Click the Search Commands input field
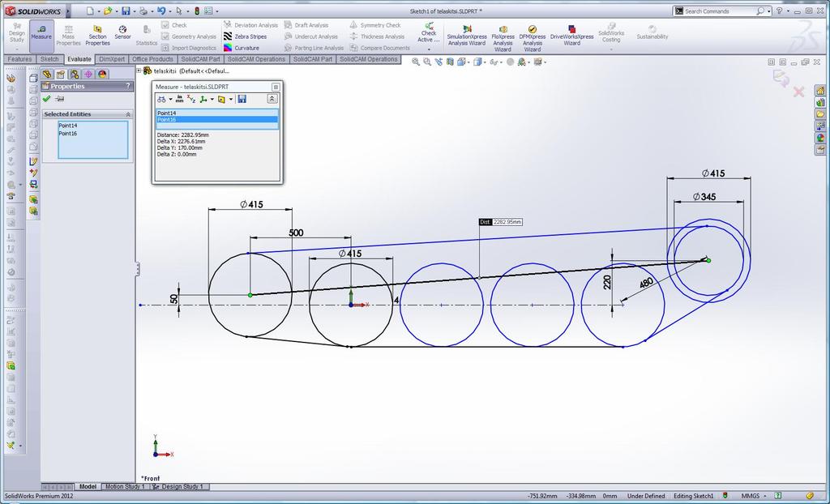The width and height of the screenshot is (830, 504). tap(720, 11)
